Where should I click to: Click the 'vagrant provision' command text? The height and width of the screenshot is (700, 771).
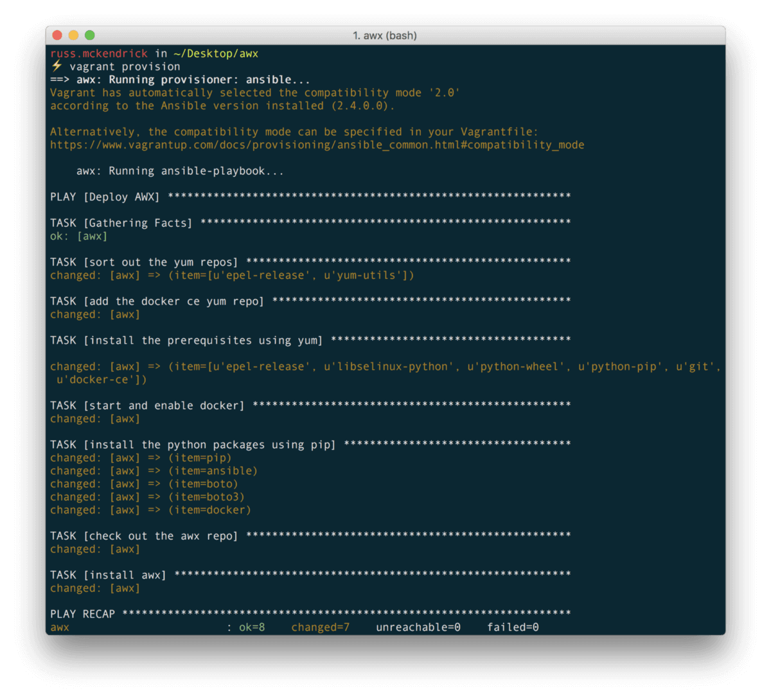click(x=125, y=67)
